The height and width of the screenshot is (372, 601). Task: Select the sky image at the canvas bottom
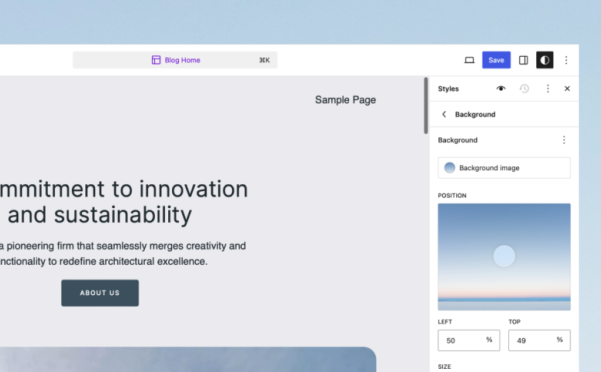click(188, 359)
